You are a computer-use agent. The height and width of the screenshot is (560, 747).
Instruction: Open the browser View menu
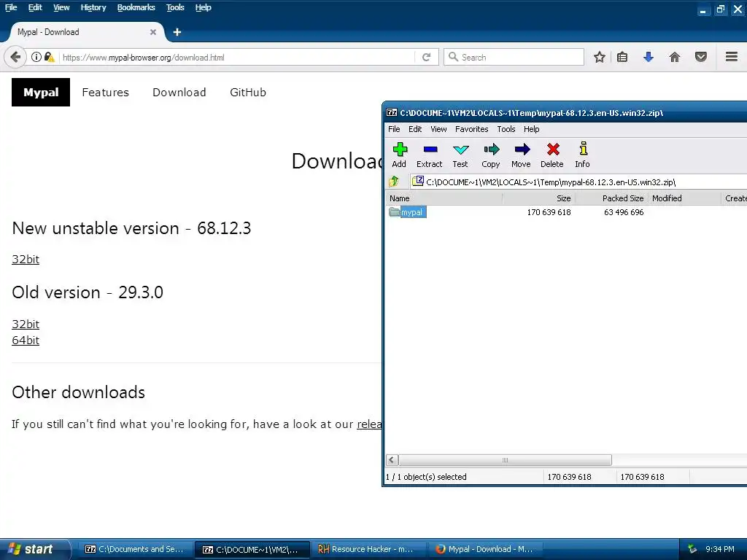[x=61, y=7]
